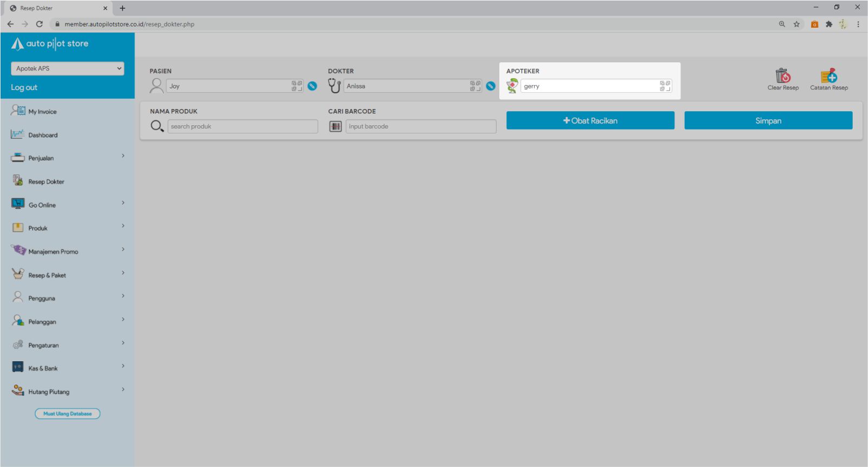868x467 pixels.
Task: Open My Invoice in the sidebar
Action: 42,112
